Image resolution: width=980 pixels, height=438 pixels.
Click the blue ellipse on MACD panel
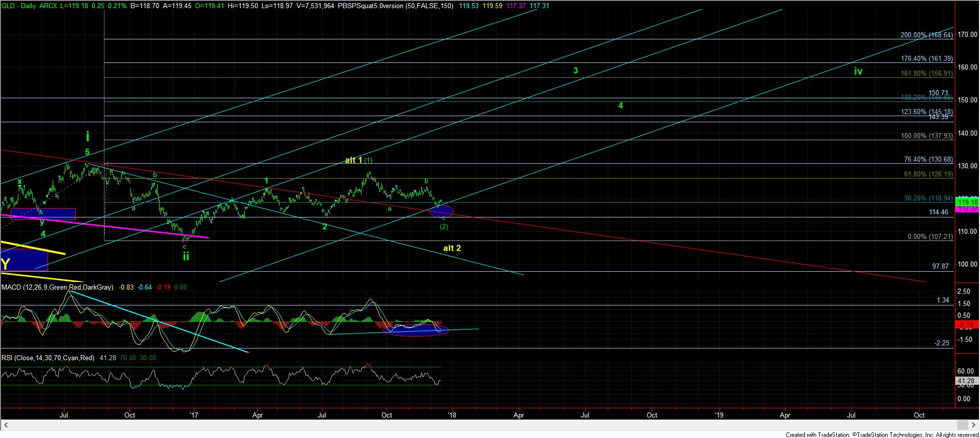pyautogui.click(x=416, y=330)
